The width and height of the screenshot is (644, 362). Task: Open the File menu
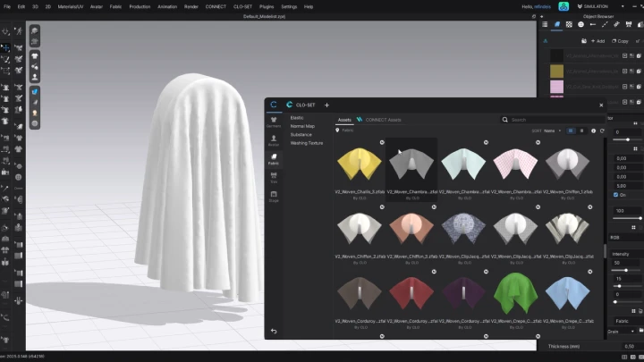point(7,6)
